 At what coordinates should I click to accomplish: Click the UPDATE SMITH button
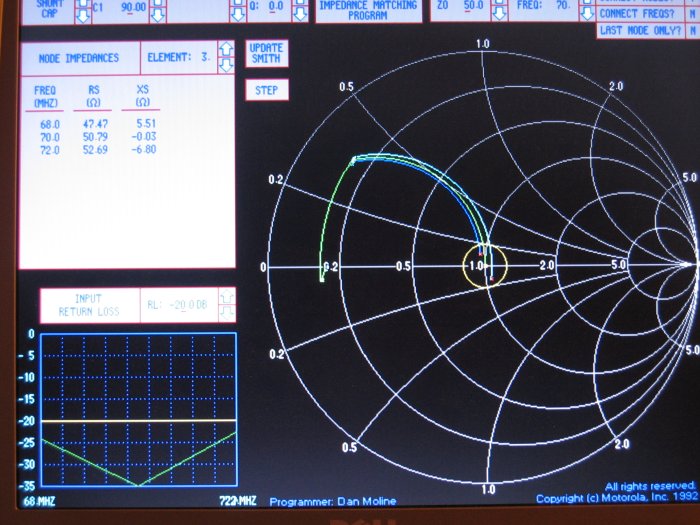click(x=267, y=54)
